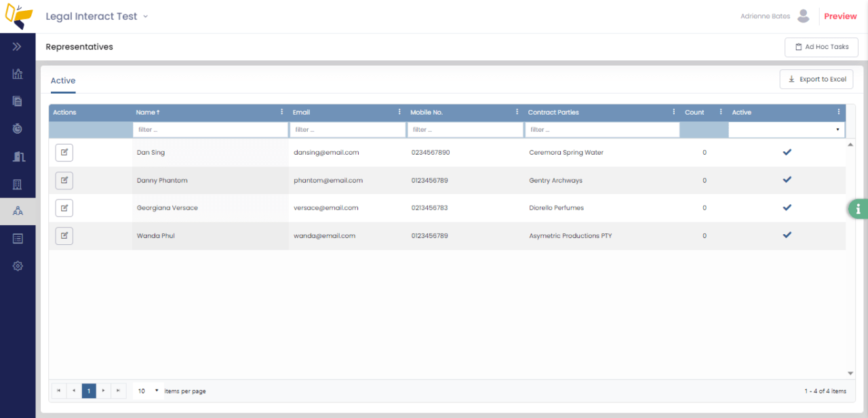Switch to the Active tab
The width and height of the screenshot is (868, 418).
[x=62, y=80]
